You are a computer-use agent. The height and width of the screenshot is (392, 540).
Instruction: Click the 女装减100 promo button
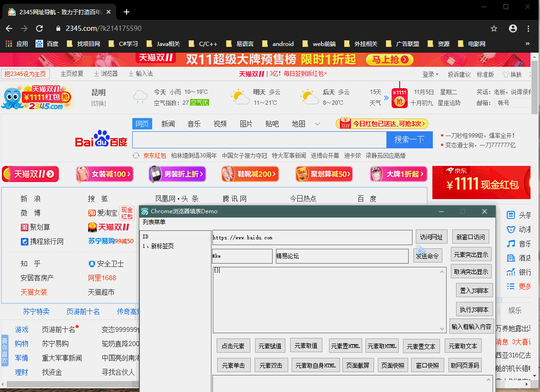[x=105, y=174]
